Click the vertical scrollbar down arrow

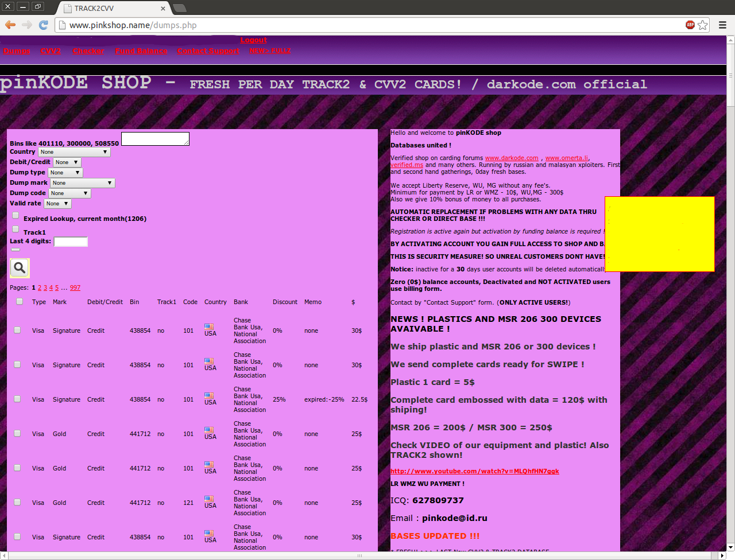point(730,547)
